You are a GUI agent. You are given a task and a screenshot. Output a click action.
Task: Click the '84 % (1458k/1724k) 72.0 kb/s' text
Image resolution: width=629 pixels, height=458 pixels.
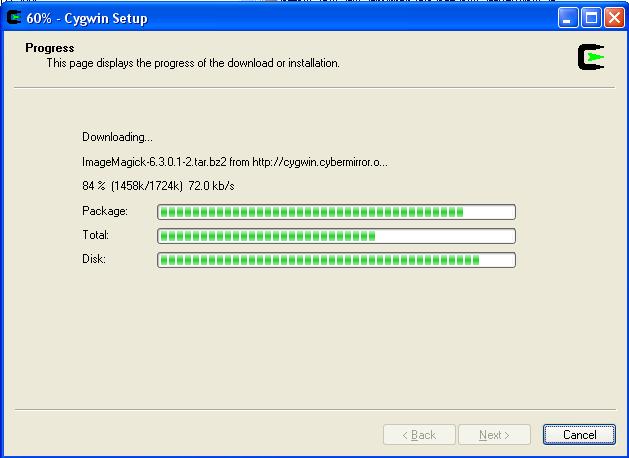pos(158,186)
